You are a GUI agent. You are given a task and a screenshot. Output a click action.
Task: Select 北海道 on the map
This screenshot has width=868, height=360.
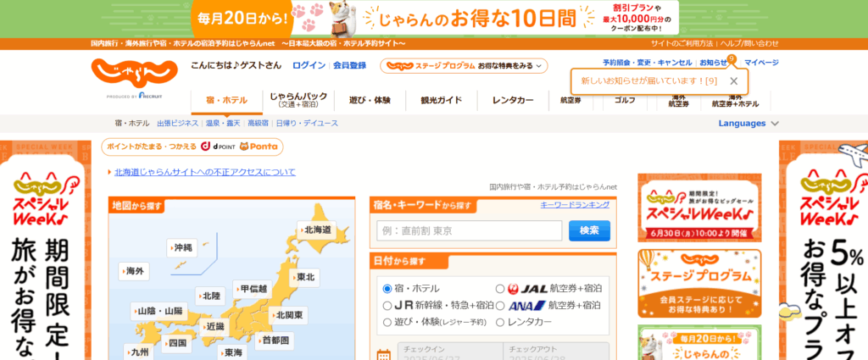pos(317,229)
